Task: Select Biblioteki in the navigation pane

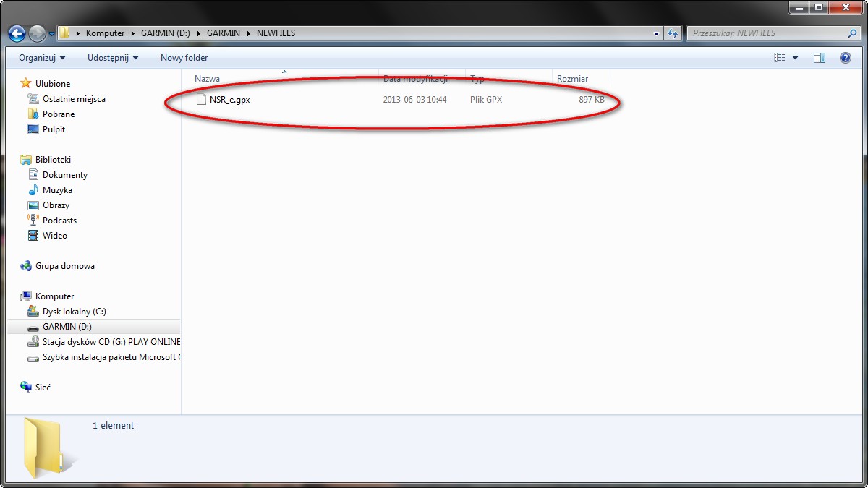Action: [x=53, y=160]
